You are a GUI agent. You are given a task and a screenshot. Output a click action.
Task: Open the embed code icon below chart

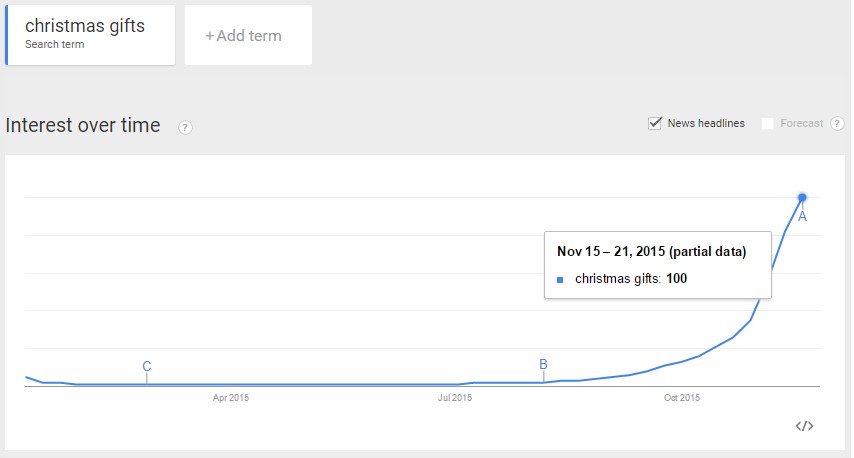click(804, 426)
